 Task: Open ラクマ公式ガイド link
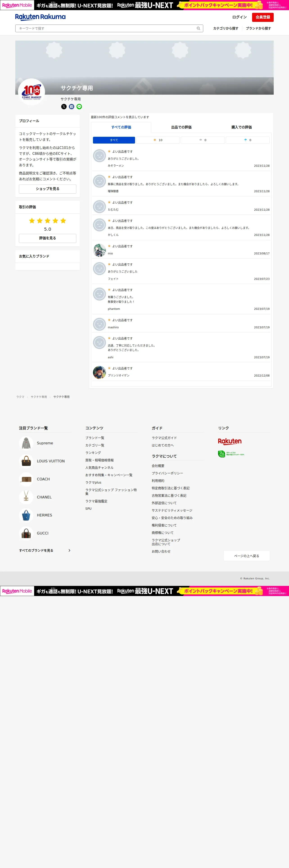point(164,438)
